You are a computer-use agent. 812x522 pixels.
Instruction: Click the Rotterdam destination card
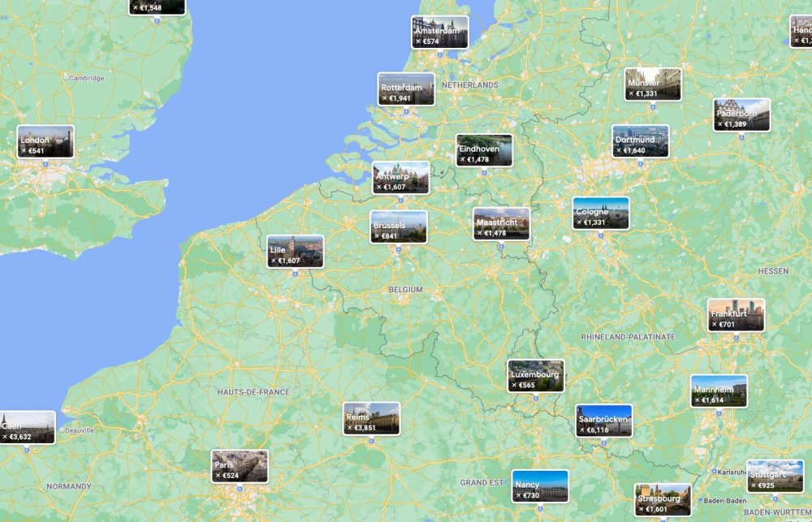pyautogui.click(x=407, y=89)
